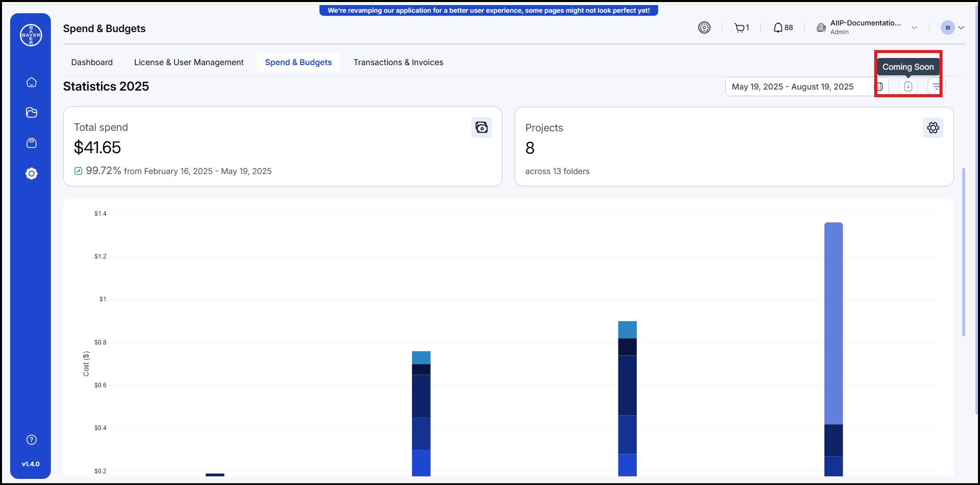Switch to the Dashboard tab
Image resolution: width=980 pixels, height=485 pixels.
pyautogui.click(x=92, y=62)
